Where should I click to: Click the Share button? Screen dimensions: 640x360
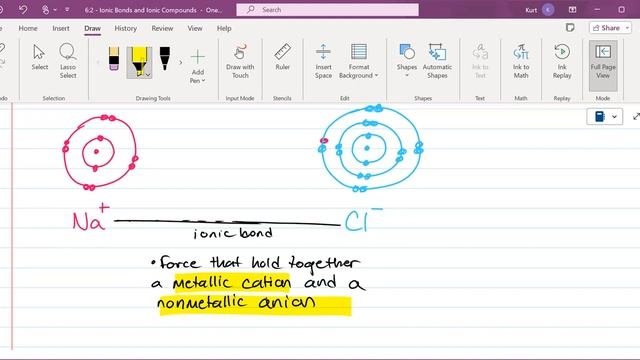click(606, 28)
